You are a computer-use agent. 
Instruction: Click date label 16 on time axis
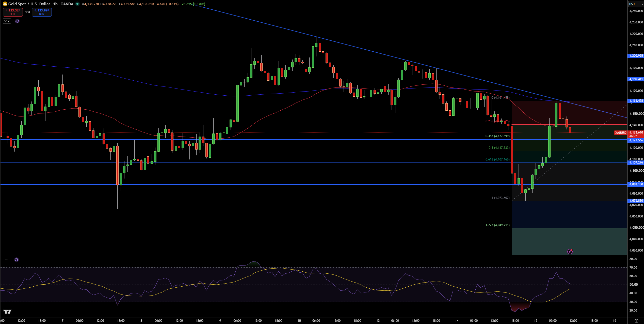click(x=615, y=320)
